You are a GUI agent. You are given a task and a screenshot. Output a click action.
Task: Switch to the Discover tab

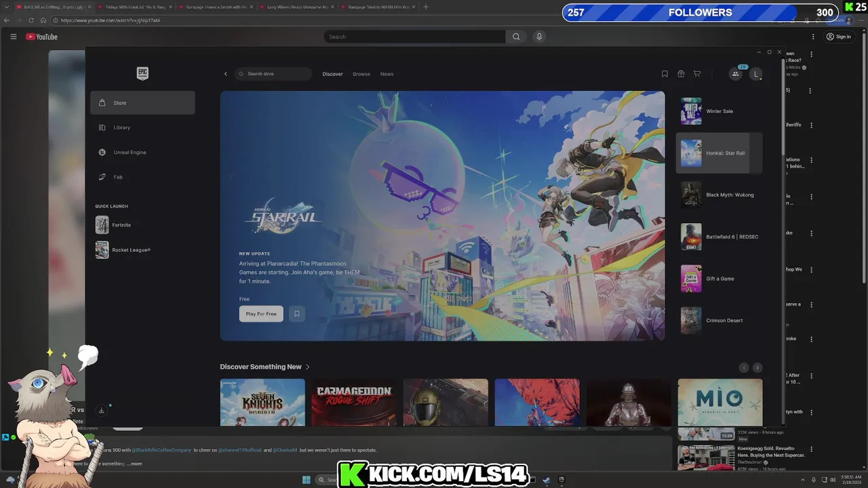pos(332,74)
